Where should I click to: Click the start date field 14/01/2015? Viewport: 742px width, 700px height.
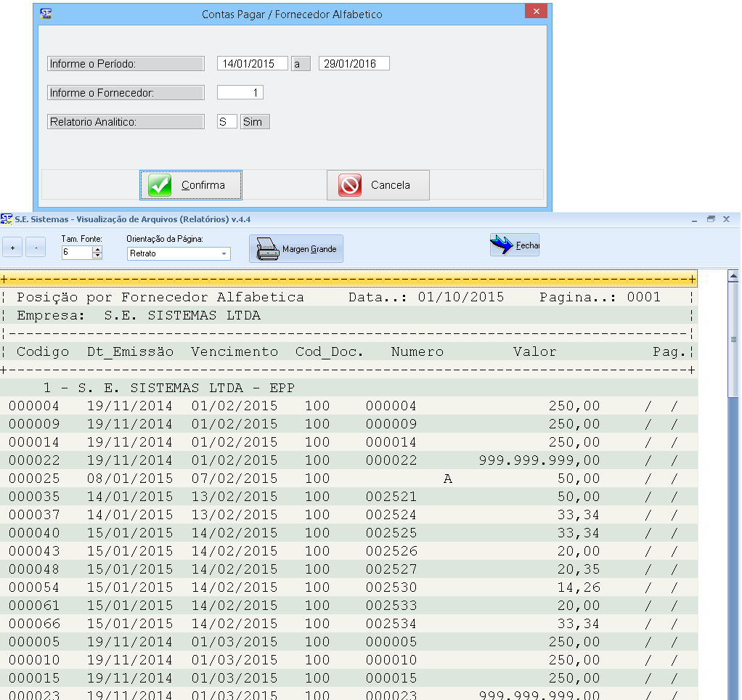click(252, 64)
